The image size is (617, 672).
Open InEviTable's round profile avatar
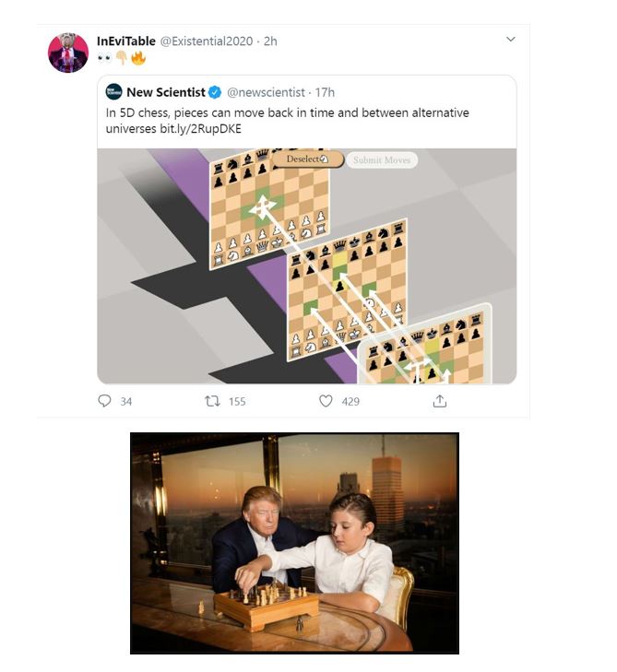pyautogui.click(x=68, y=53)
